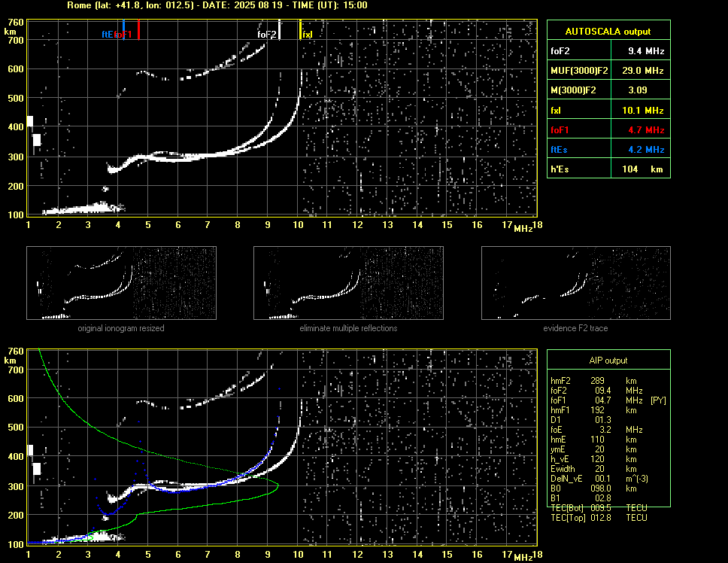
Task: Select the ymE 20 km row
Action: tap(593, 449)
